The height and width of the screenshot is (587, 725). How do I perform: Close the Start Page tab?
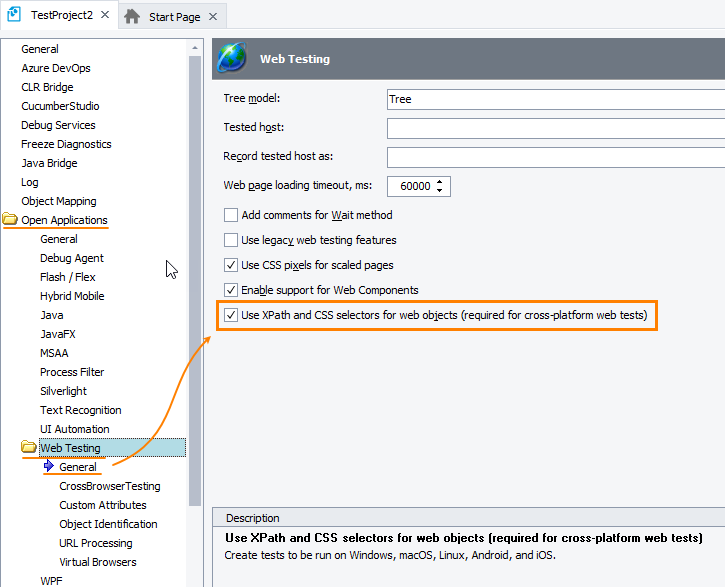(x=212, y=17)
